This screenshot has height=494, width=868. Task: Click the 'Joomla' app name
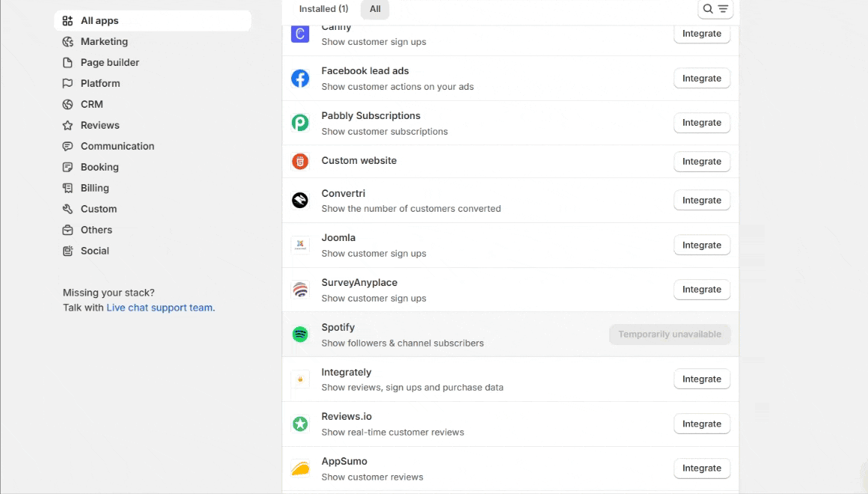click(338, 237)
